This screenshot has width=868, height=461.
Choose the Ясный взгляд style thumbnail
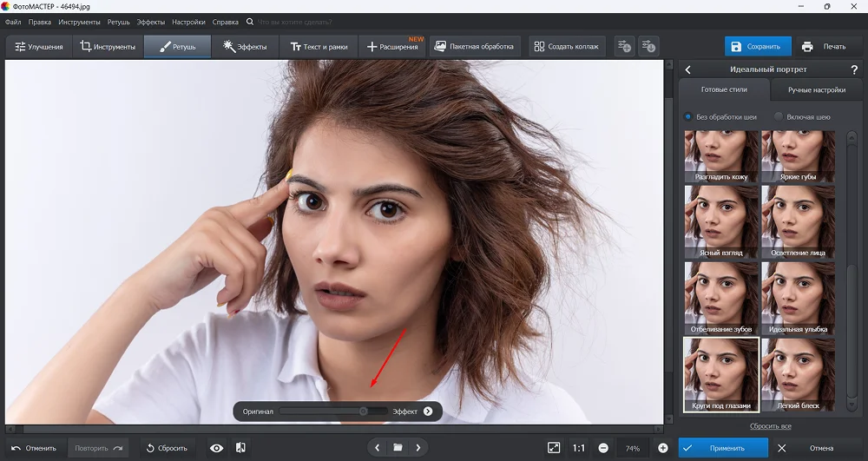click(x=721, y=221)
